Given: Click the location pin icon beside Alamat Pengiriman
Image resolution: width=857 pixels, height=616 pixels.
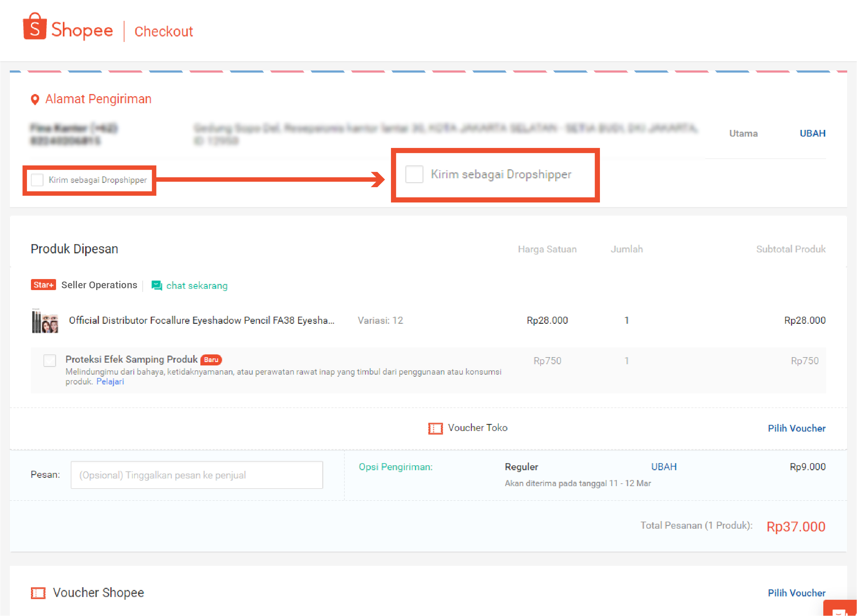Looking at the screenshot, I should pos(35,99).
